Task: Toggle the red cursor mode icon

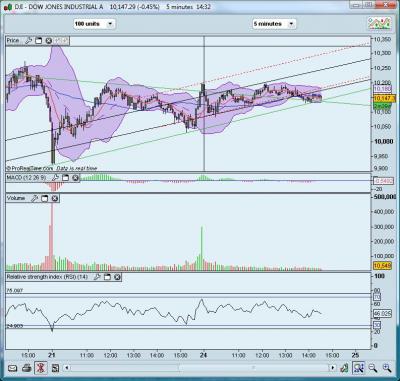Action: click(x=41, y=368)
